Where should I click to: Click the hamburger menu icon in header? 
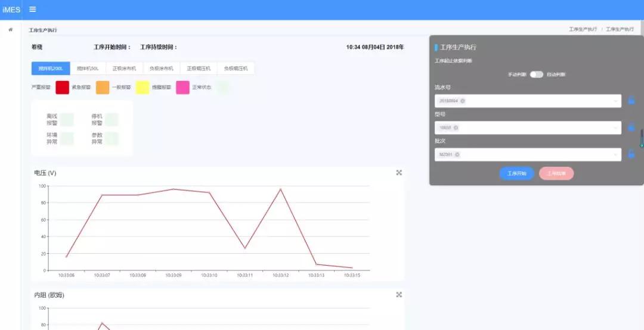coord(32,10)
